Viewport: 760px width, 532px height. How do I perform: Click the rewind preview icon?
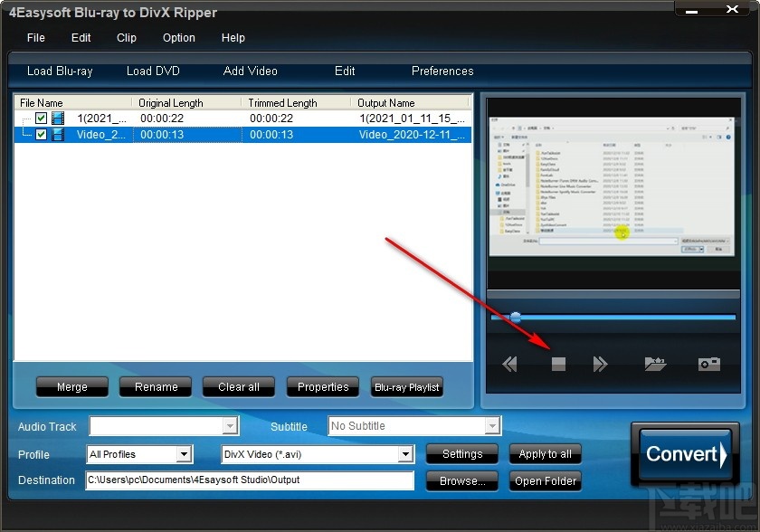pos(509,363)
